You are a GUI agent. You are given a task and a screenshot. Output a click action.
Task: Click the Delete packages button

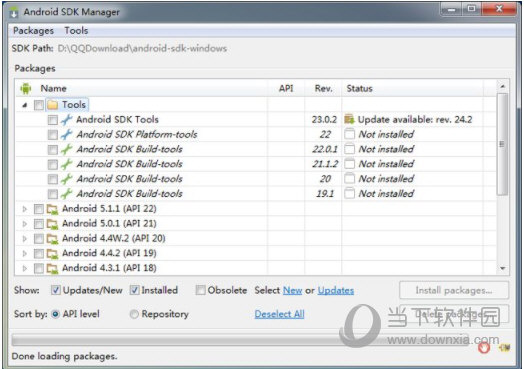click(454, 314)
